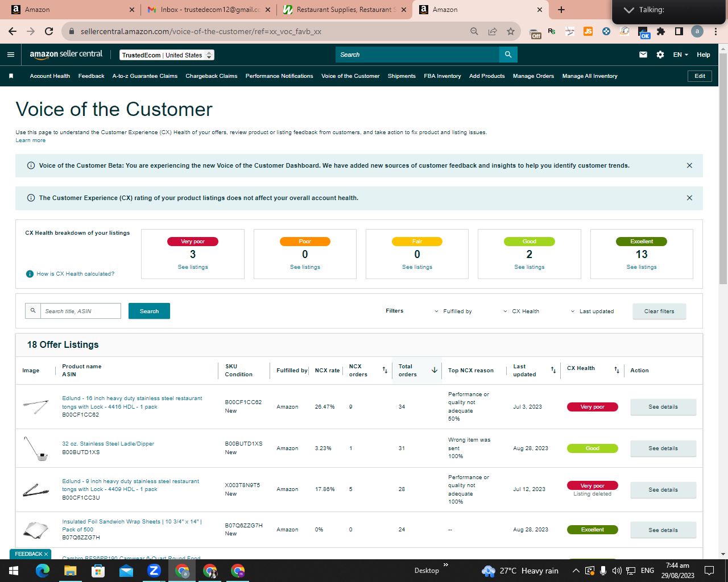Open A-to-z Guarantee Claims menu item

click(x=145, y=76)
